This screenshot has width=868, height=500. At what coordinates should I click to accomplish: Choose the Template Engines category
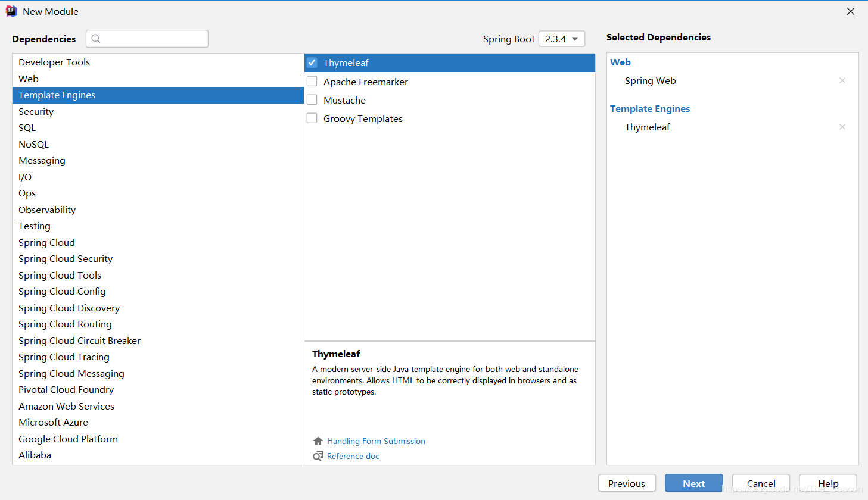coord(158,95)
